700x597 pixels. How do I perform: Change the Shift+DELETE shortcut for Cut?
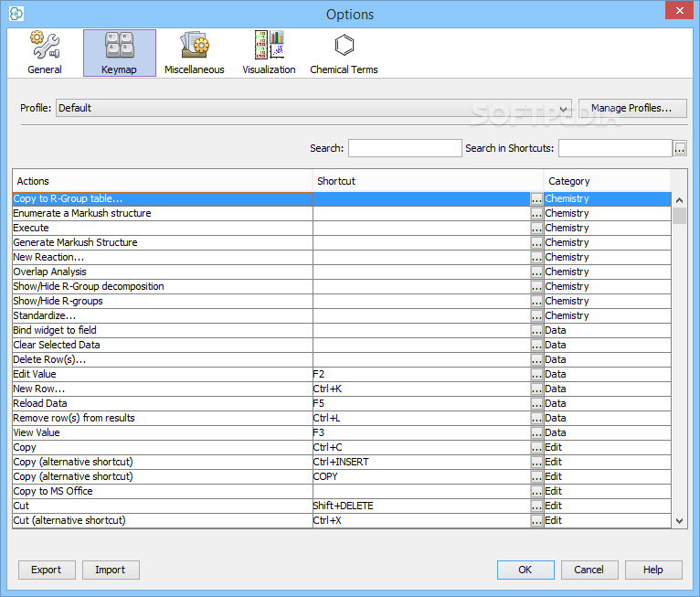536,506
